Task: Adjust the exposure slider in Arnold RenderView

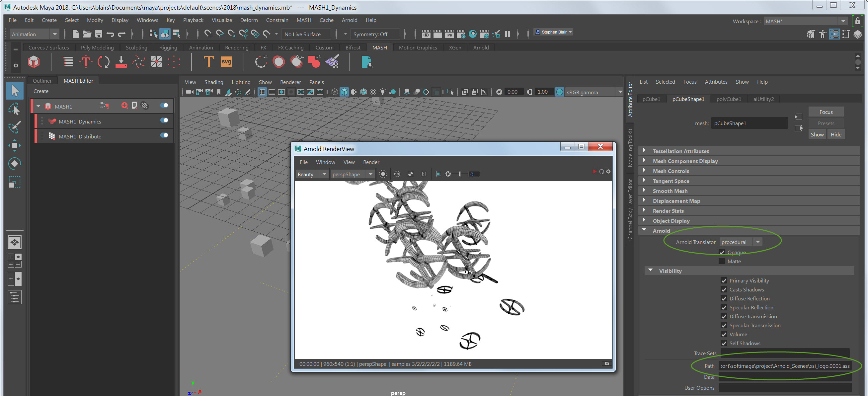Action: tap(460, 174)
